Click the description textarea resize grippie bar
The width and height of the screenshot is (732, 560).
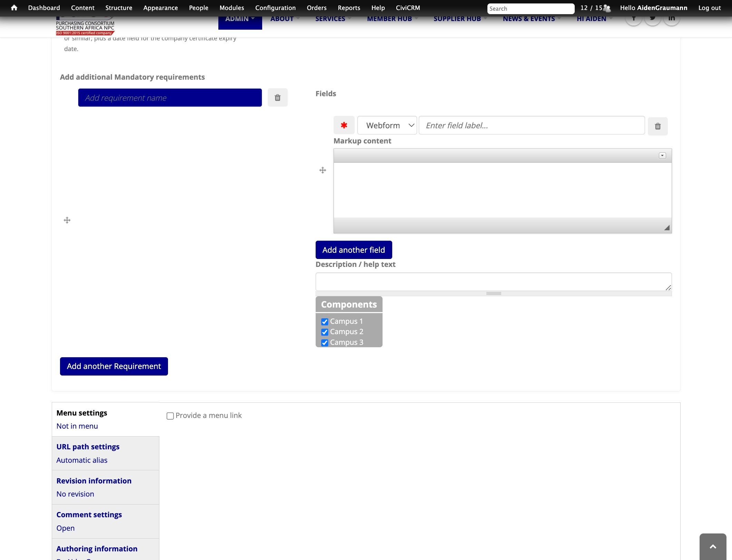(x=493, y=293)
